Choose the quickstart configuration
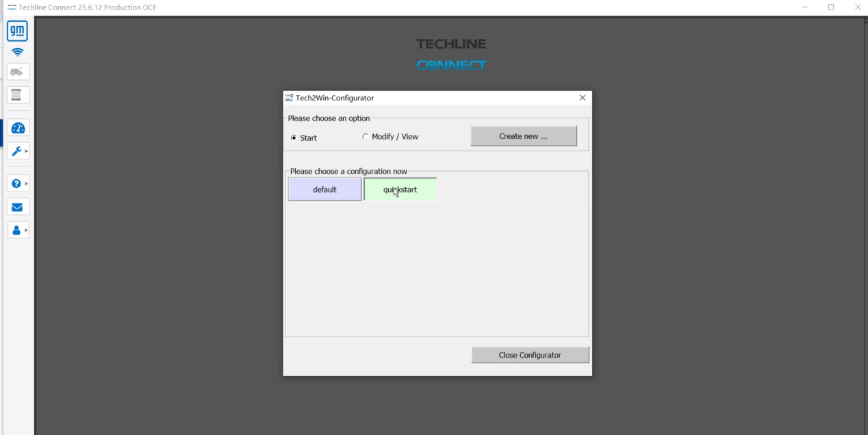 (x=400, y=189)
